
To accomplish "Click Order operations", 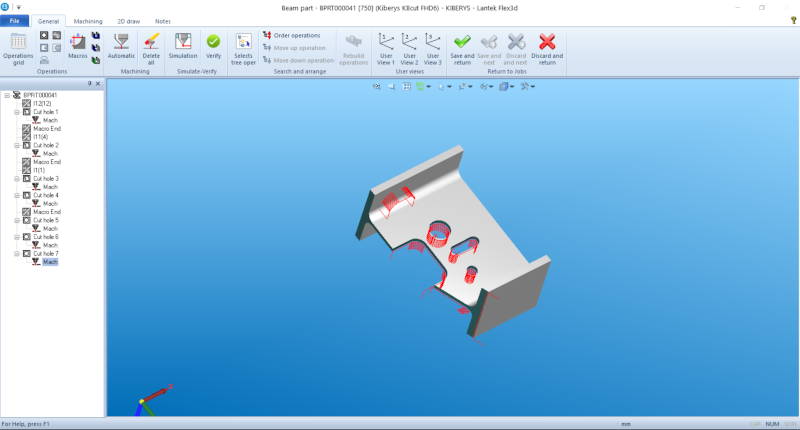I will [292, 35].
